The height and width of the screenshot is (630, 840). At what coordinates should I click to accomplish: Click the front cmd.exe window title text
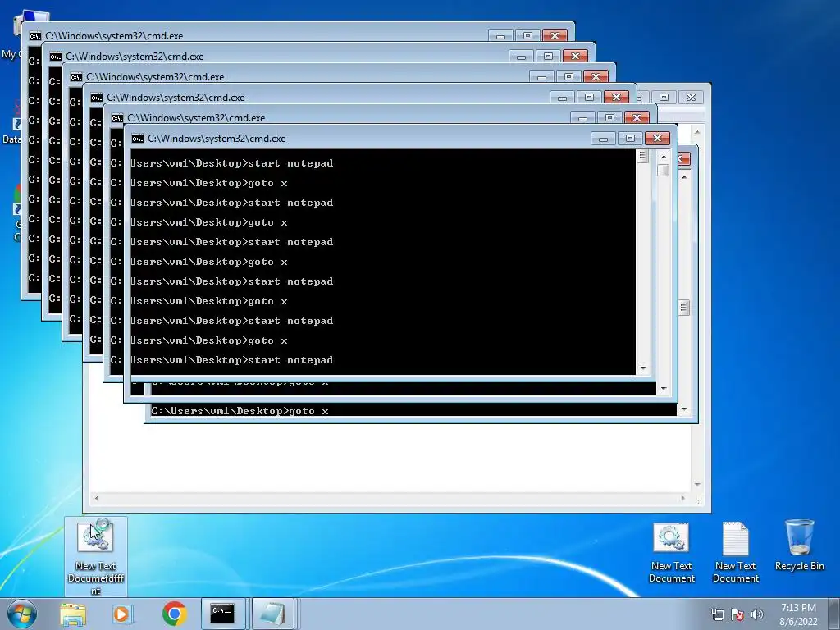(217, 139)
